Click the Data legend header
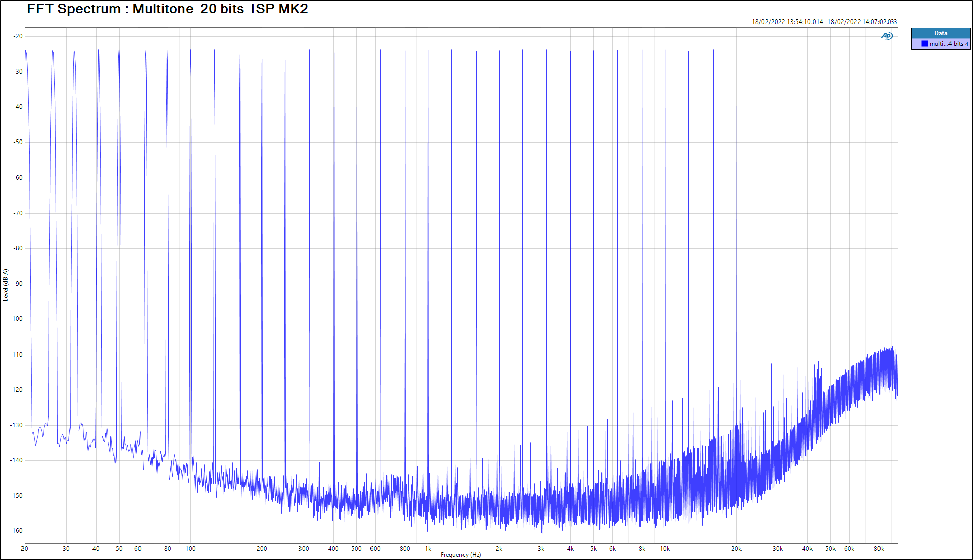The height and width of the screenshot is (560, 973). point(940,33)
